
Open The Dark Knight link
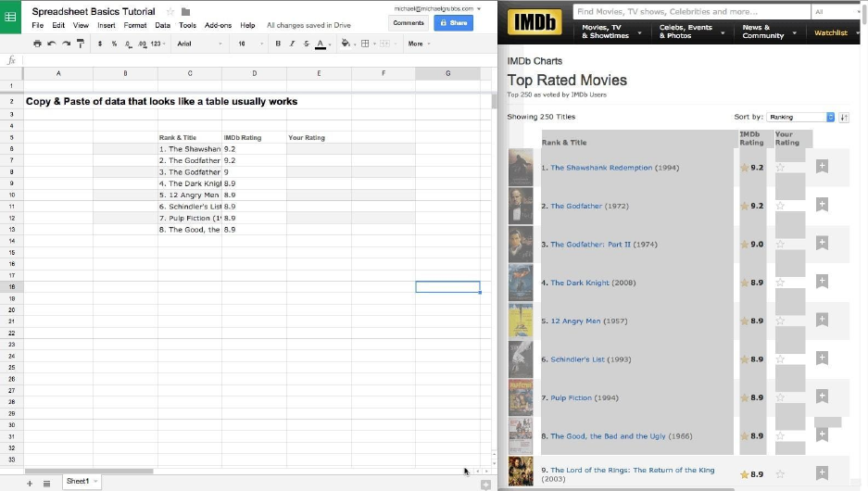point(580,283)
